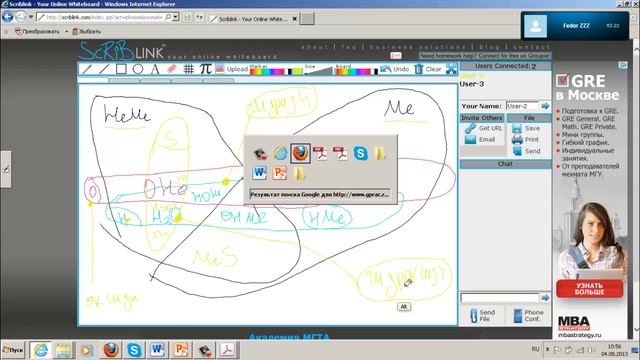
Task: Open the 'business solutions' link
Action: tap(418, 47)
